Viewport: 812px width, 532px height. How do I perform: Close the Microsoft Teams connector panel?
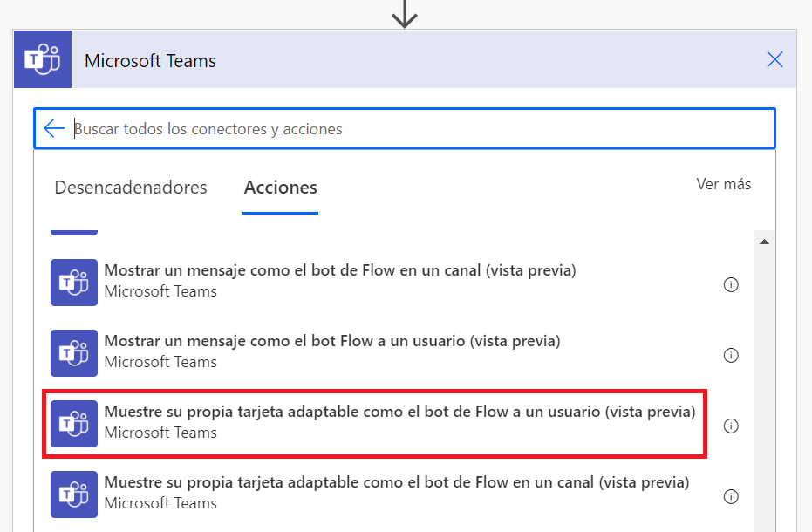click(x=774, y=59)
